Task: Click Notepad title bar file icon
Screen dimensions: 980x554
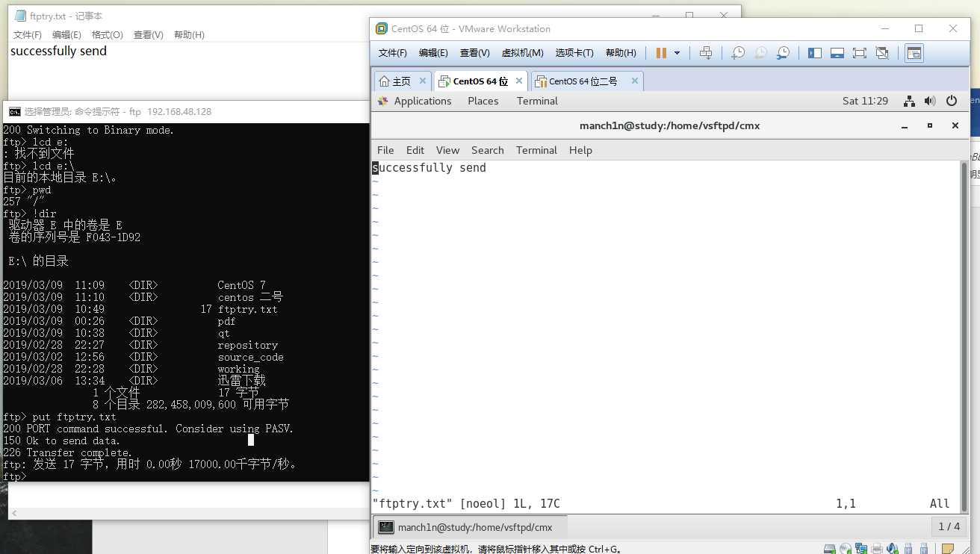Action: (21, 16)
